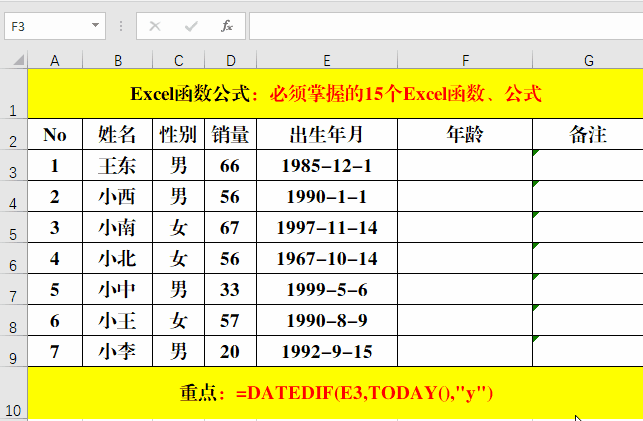Click the 'No' header cell
Screen dimensions: 643x421
click(55, 134)
